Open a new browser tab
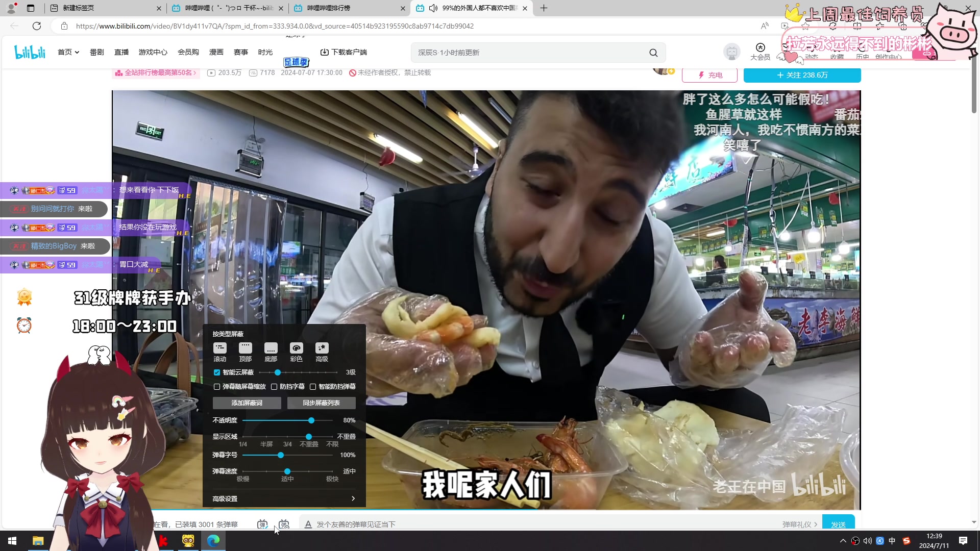 544,8
